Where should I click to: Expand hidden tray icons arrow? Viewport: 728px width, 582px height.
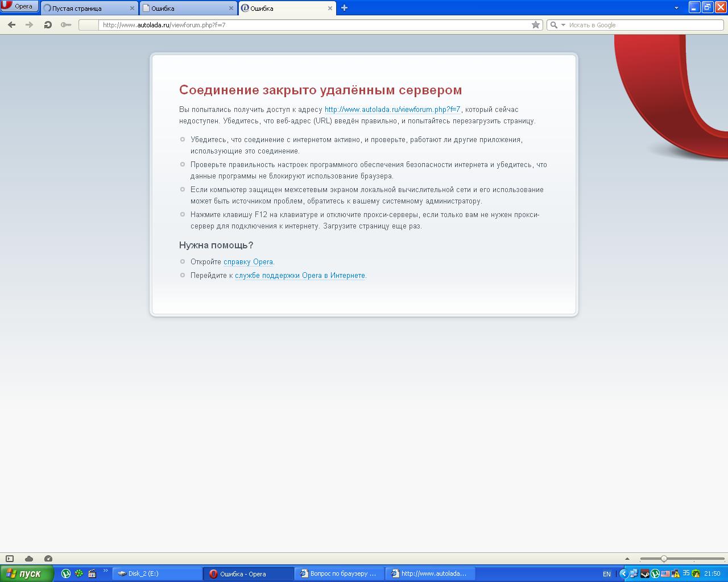tap(624, 573)
